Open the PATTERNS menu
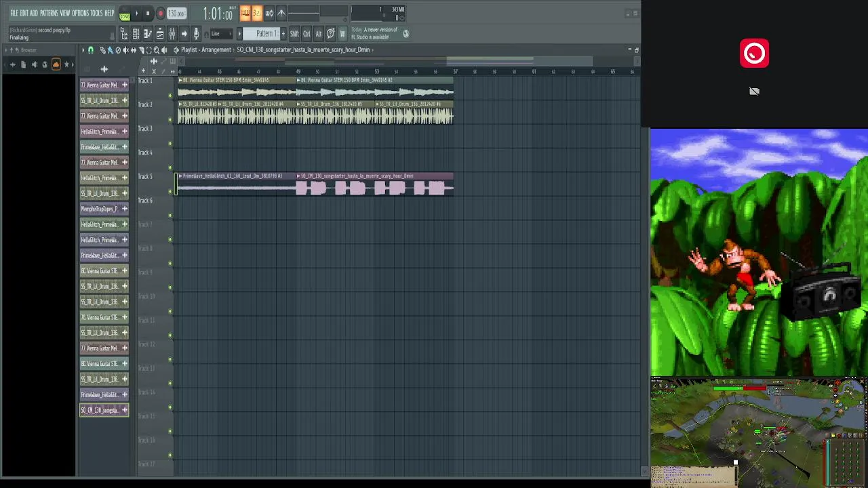The height and width of the screenshot is (488, 868). tap(50, 13)
